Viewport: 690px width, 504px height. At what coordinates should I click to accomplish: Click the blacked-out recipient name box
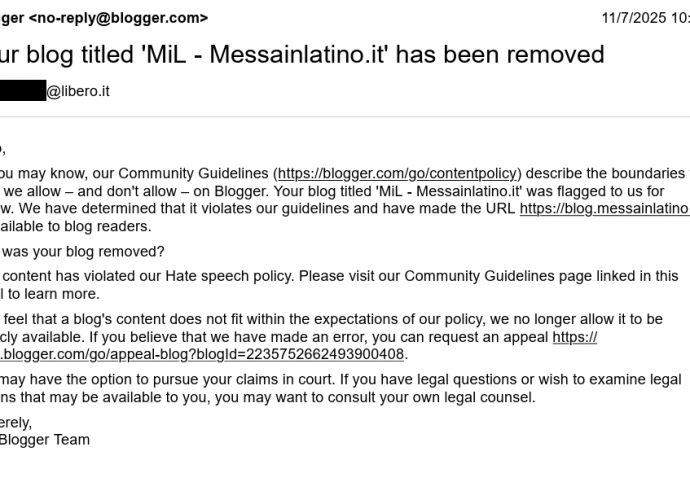click(23, 90)
